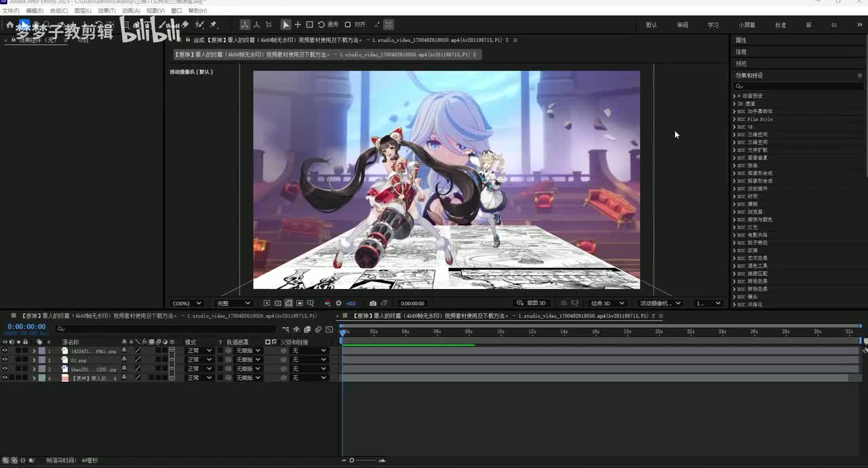Switch to the 审阅 workspace

682,25
